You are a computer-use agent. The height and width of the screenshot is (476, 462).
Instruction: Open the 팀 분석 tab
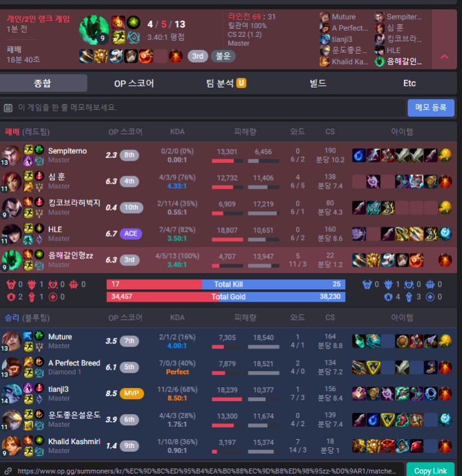tap(226, 83)
